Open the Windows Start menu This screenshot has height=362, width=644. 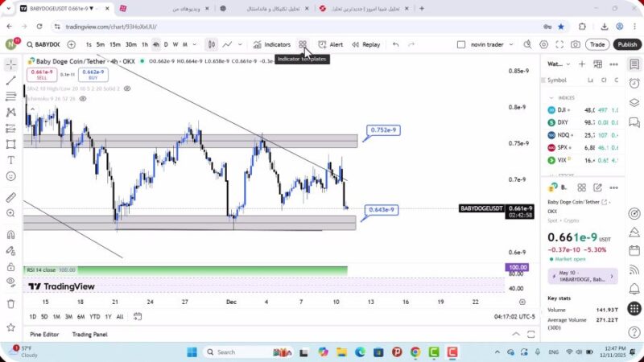point(192,352)
